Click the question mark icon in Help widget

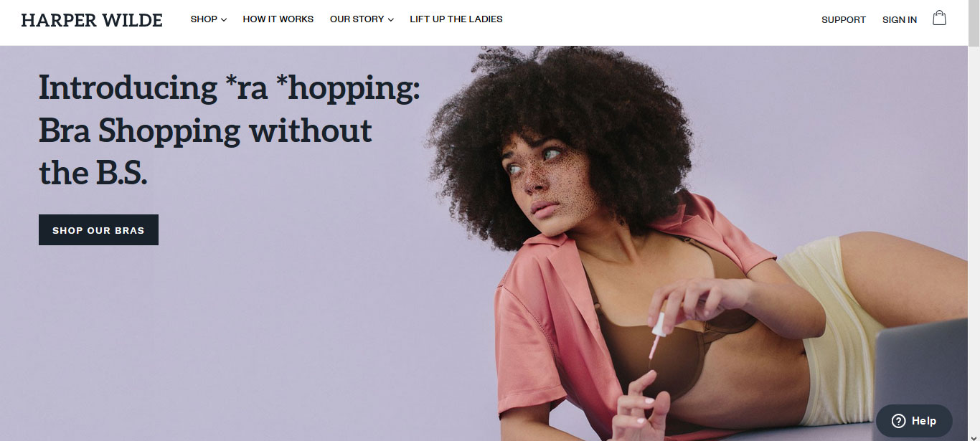coord(898,421)
